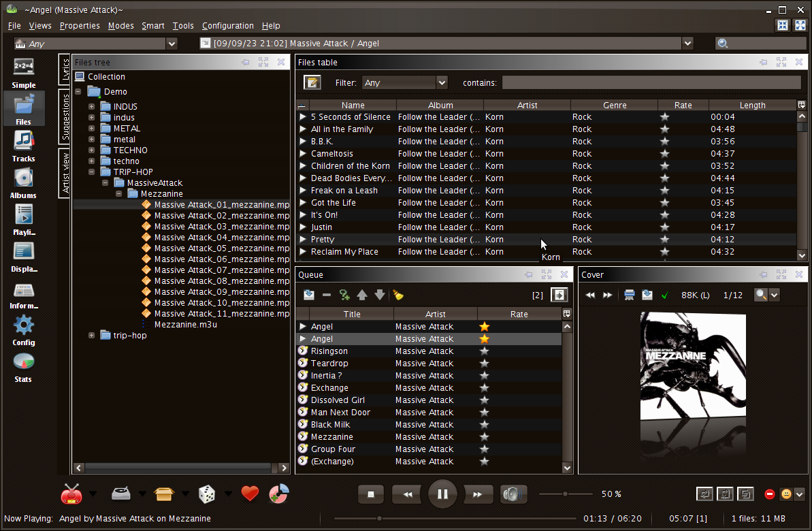Click the red heart favorites icon

pyautogui.click(x=250, y=494)
